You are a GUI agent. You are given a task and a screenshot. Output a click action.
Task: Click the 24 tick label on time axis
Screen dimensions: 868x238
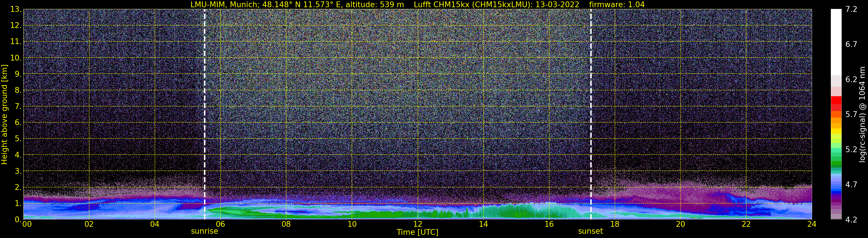pos(811,224)
